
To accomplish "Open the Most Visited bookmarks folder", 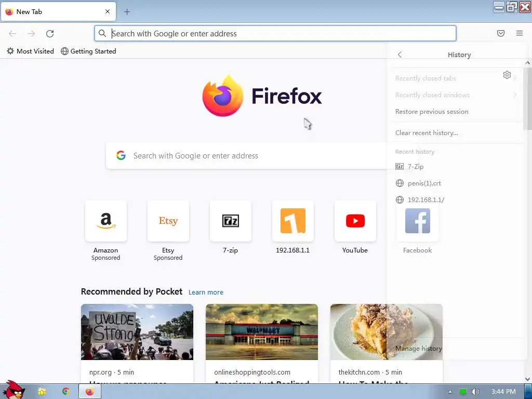I will point(30,51).
